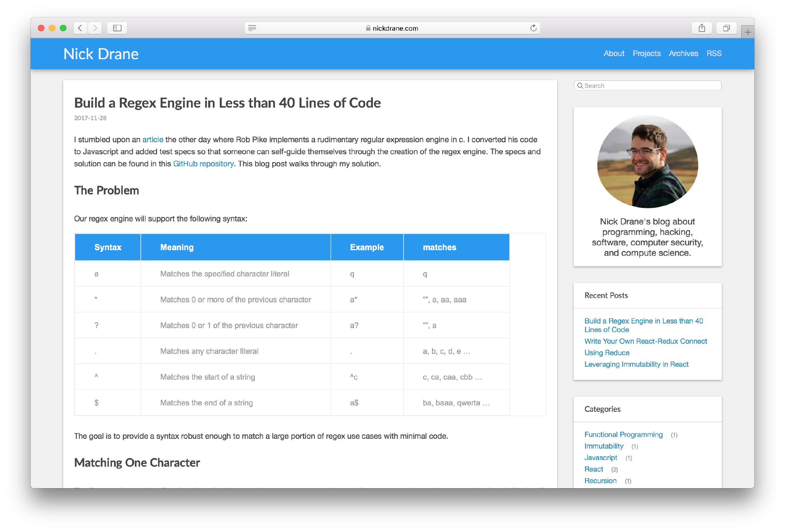Image resolution: width=785 pixels, height=532 pixels.
Task: Open the About menu item
Action: pyautogui.click(x=614, y=53)
